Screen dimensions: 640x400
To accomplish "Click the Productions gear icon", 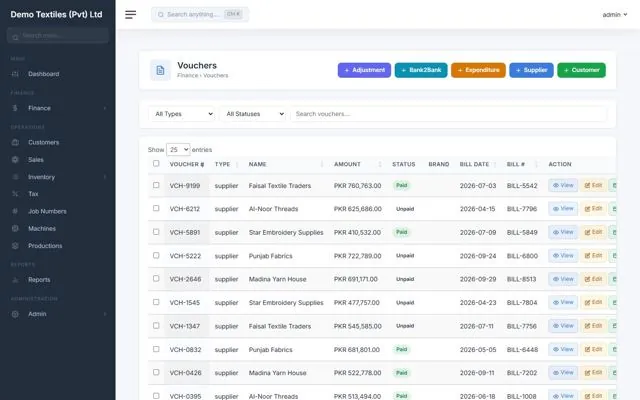I will tap(15, 246).
